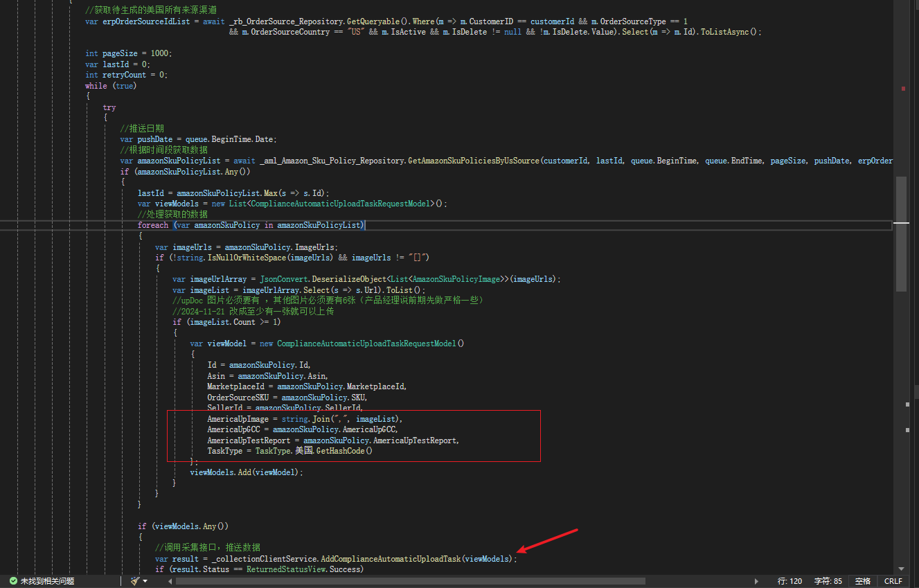Click the 'AmericaUpImage = string.Join' line
The height and width of the screenshot is (588, 919).
(305, 419)
